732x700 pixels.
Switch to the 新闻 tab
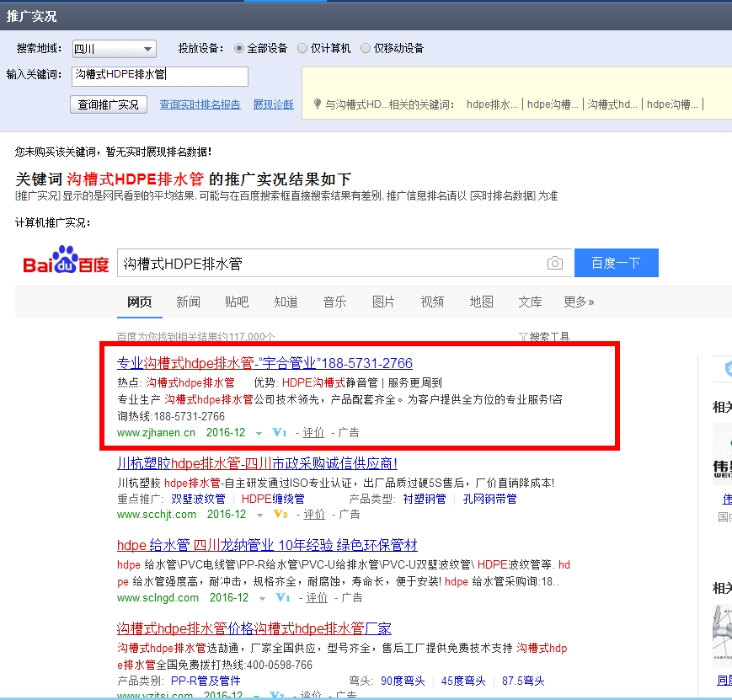(188, 302)
